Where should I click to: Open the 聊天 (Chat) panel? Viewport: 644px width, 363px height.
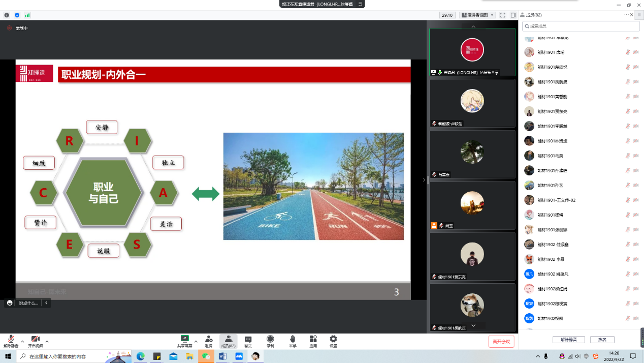click(x=248, y=341)
